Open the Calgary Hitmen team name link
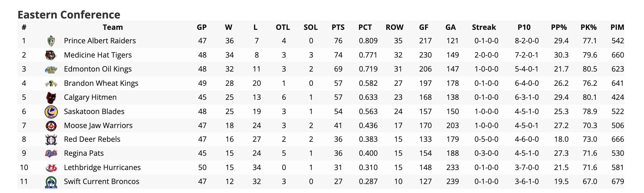 pos(90,97)
